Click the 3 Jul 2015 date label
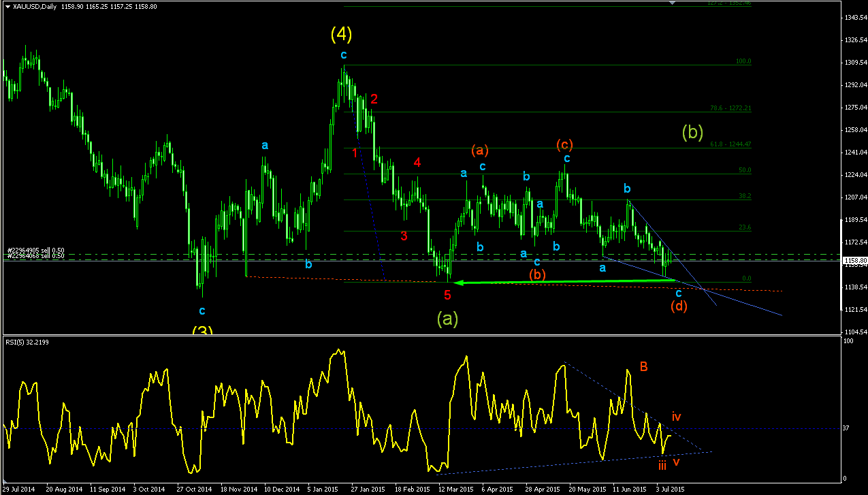 coord(671,489)
